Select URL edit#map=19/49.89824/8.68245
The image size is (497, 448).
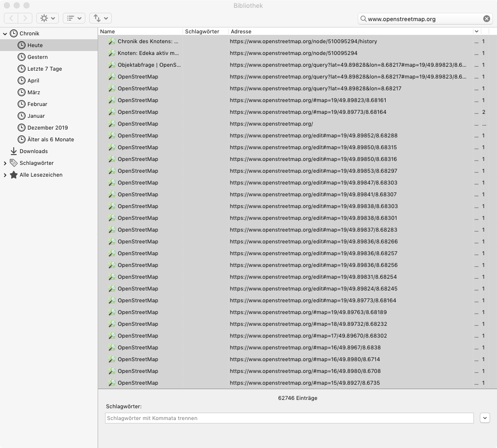tap(314, 289)
